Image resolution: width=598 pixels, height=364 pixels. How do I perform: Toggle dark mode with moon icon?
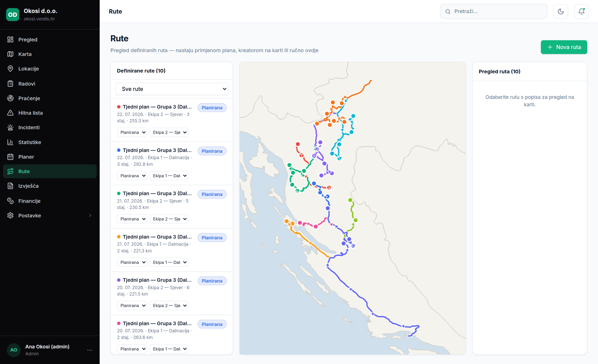point(561,11)
